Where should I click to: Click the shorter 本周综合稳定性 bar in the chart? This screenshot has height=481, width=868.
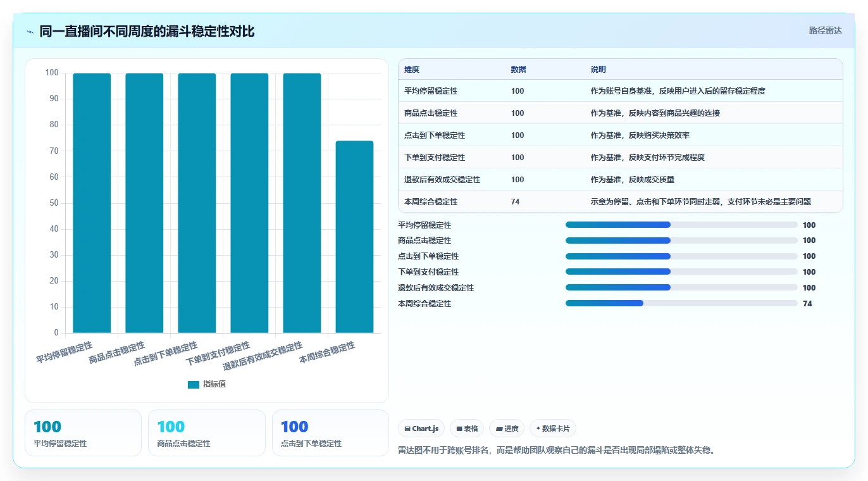point(354,237)
